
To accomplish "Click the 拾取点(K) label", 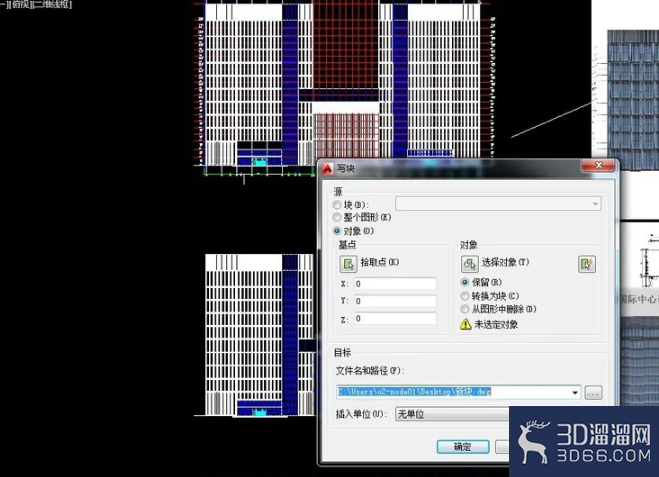I will pos(380,262).
